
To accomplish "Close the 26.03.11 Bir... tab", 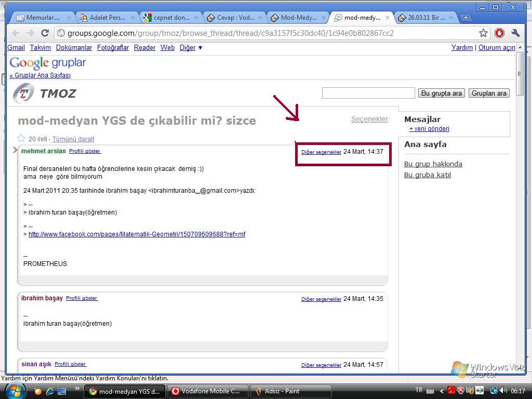I will (451, 18).
